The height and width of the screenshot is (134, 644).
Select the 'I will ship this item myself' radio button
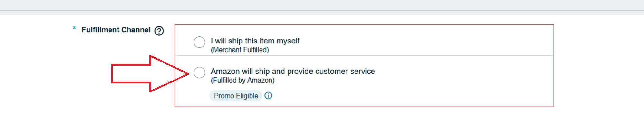coord(199,42)
